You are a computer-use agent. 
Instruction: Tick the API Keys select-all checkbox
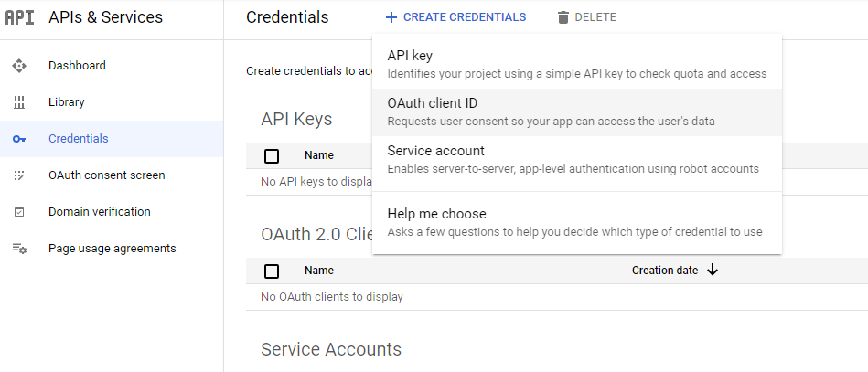tap(272, 155)
